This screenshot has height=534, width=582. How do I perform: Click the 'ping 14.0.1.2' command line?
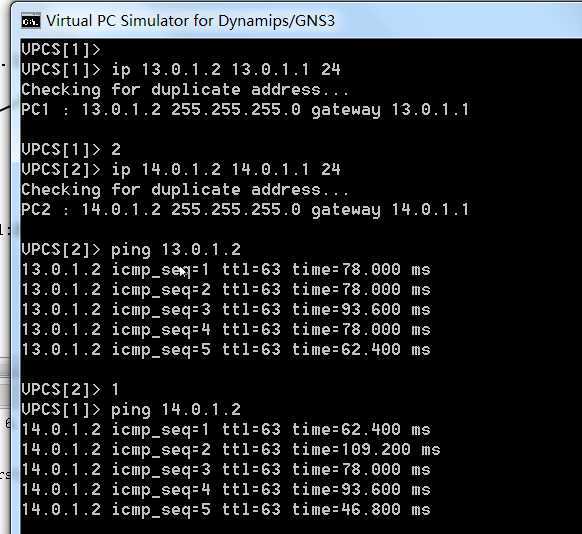click(x=131, y=410)
